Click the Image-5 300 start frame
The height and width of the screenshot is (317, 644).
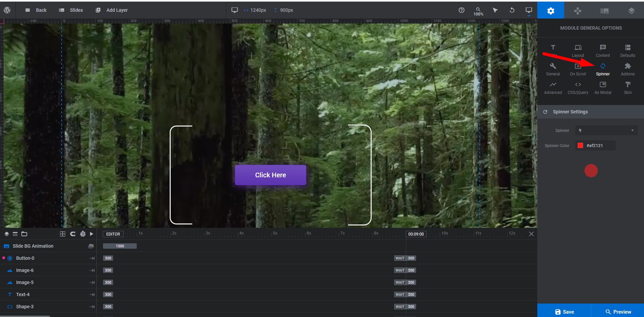108,282
